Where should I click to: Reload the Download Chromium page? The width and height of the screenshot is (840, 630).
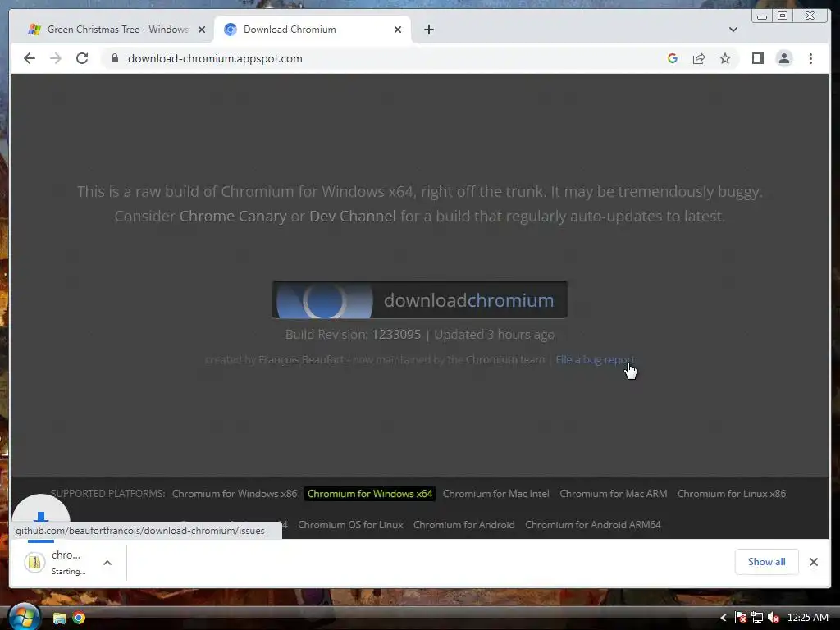82,58
